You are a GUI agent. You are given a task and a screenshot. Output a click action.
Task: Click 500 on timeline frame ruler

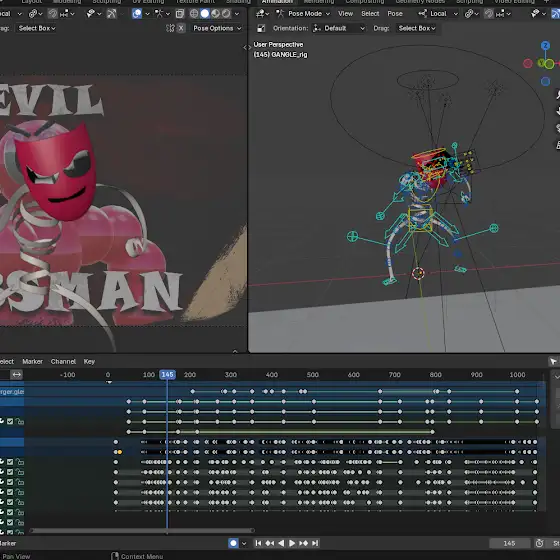pyautogui.click(x=312, y=375)
